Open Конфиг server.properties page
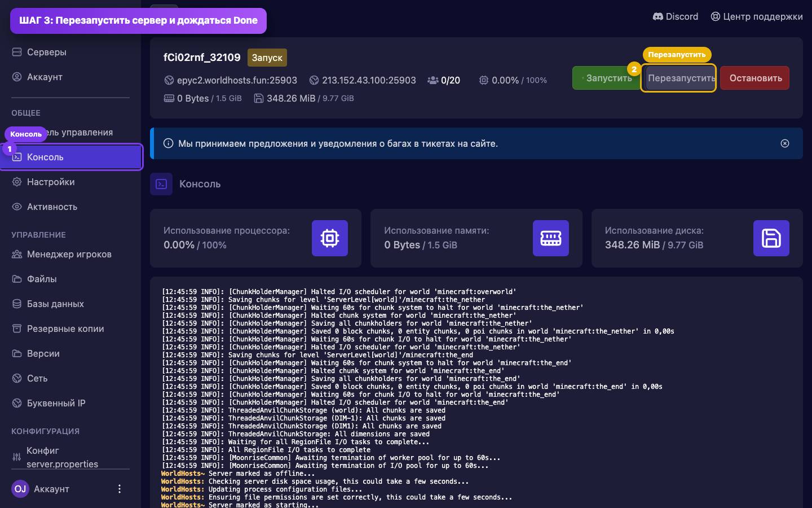 coord(70,457)
